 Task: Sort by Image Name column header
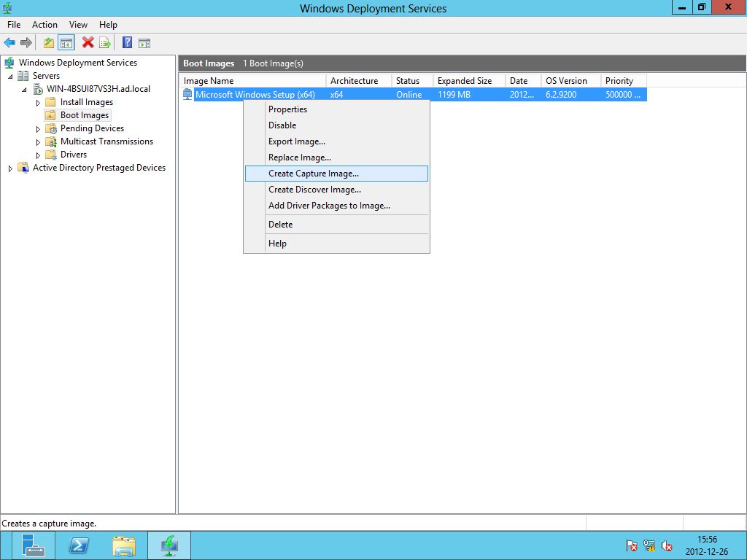coord(252,81)
